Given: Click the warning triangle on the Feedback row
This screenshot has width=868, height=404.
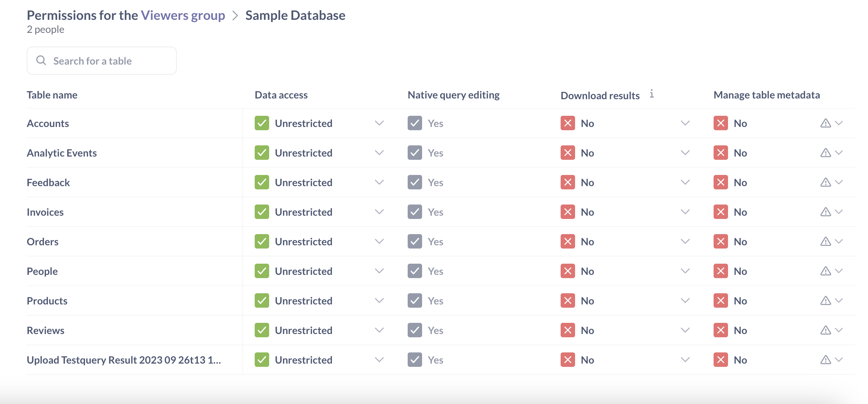Looking at the screenshot, I should click(x=826, y=182).
